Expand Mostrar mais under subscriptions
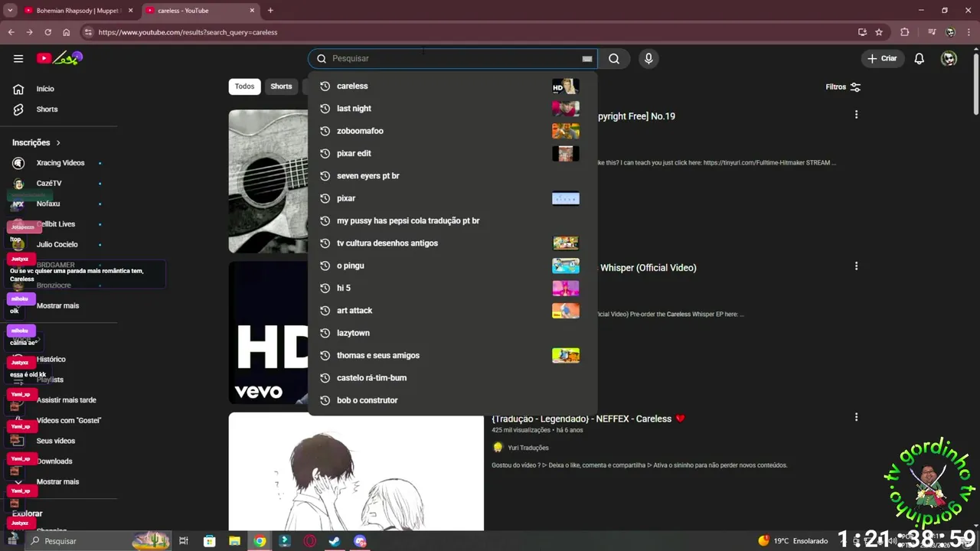The image size is (980, 551). (58, 306)
